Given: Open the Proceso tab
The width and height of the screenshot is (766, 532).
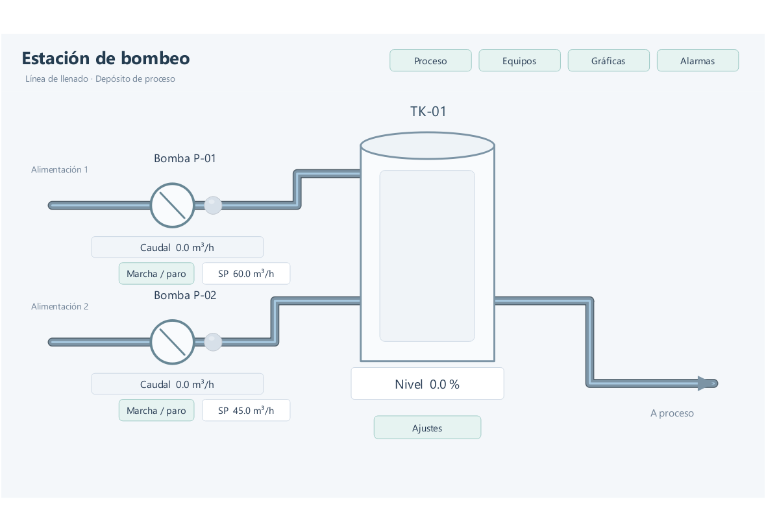Looking at the screenshot, I should pyautogui.click(x=430, y=60).
